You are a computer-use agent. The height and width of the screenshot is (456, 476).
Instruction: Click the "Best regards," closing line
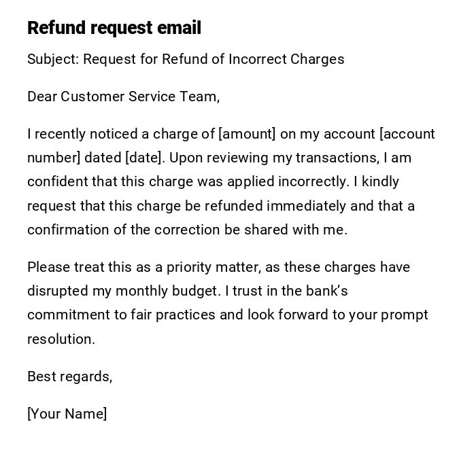(x=69, y=376)
